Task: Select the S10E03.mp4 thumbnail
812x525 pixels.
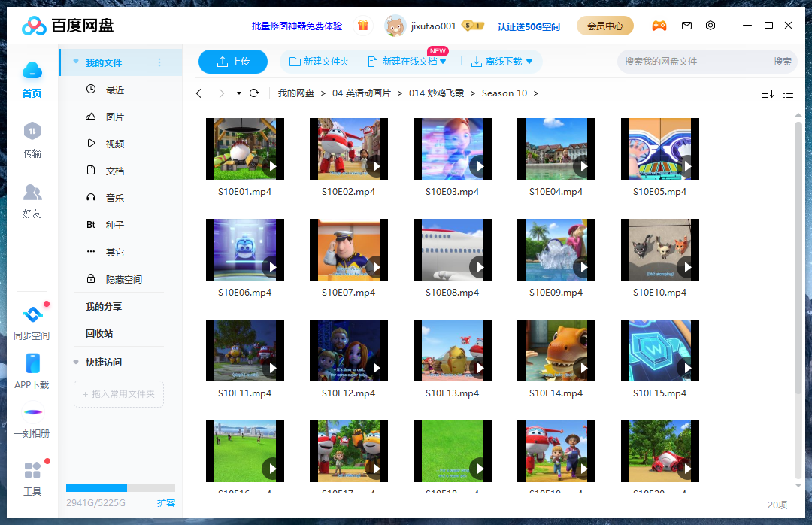Action: coord(452,149)
